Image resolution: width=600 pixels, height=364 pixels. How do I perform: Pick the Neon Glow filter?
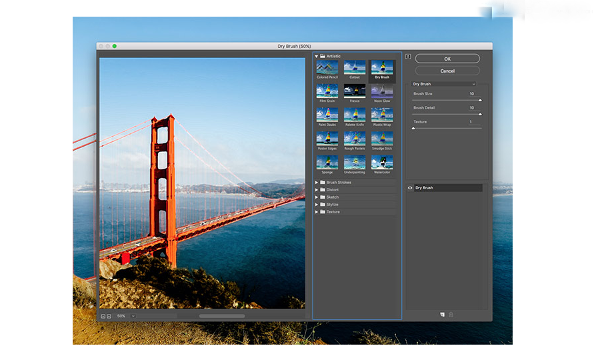(x=382, y=91)
